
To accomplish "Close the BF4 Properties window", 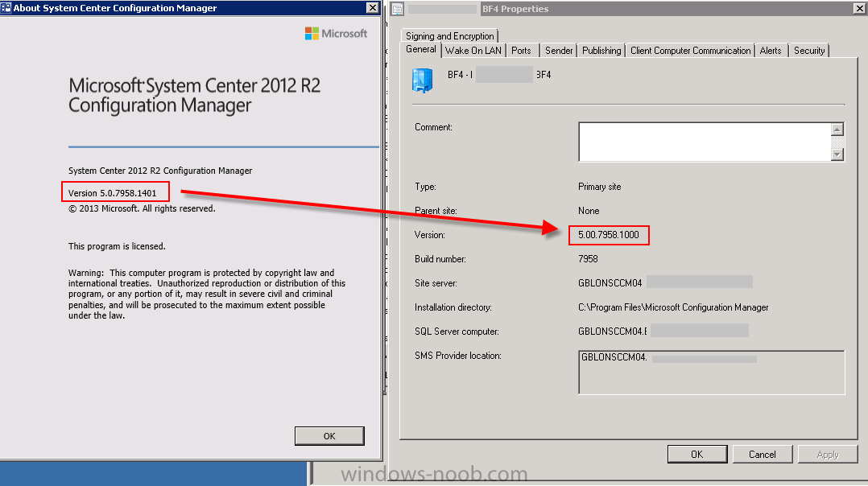I will [x=859, y=8].
